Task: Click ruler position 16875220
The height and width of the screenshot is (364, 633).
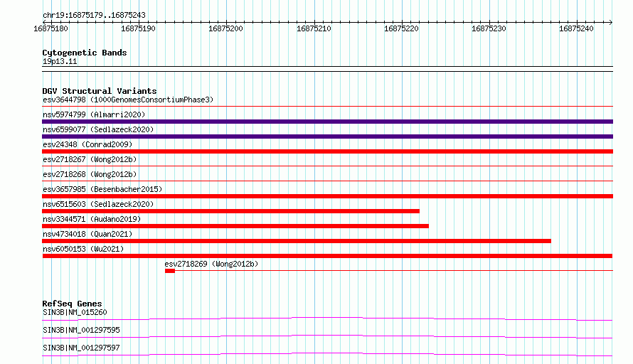Action: tap(401, 28)
